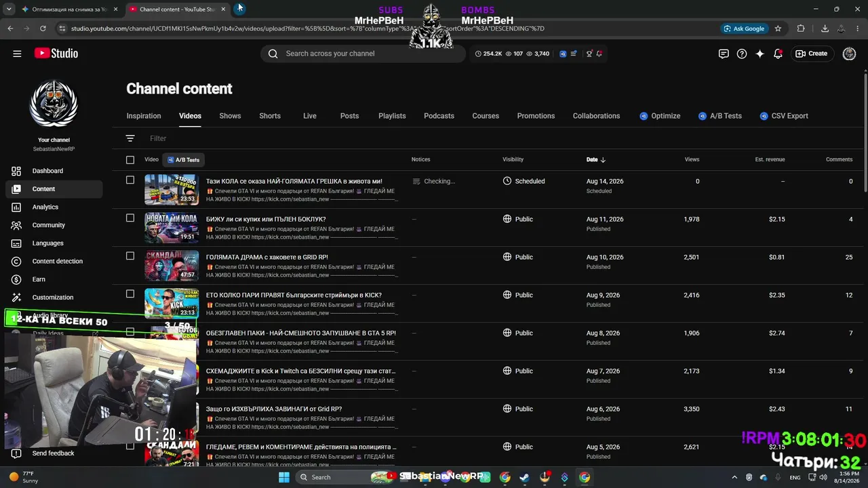
Task: Switch to the Shorts tab
Action: [270, 116]
